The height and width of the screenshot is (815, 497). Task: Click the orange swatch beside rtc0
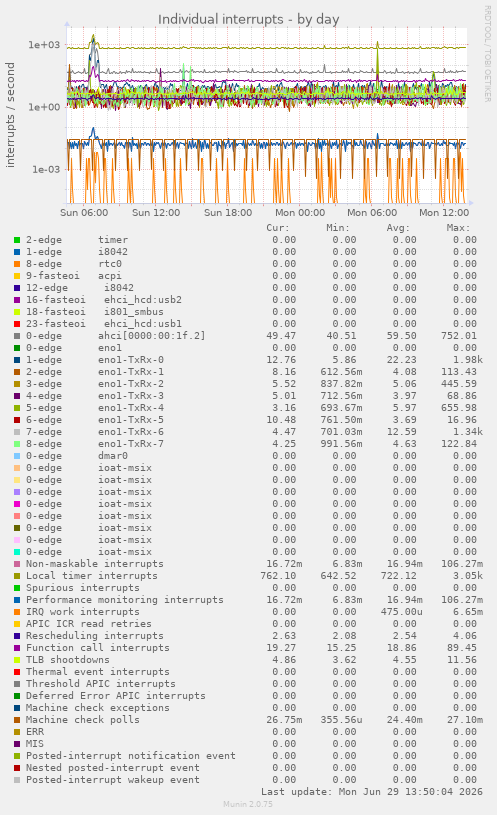(17, 264)
